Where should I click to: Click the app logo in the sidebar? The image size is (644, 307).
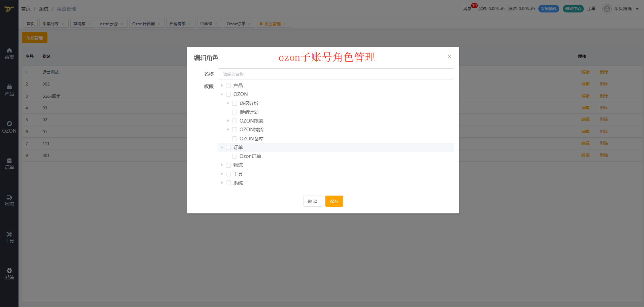click(x=9, y=9)
